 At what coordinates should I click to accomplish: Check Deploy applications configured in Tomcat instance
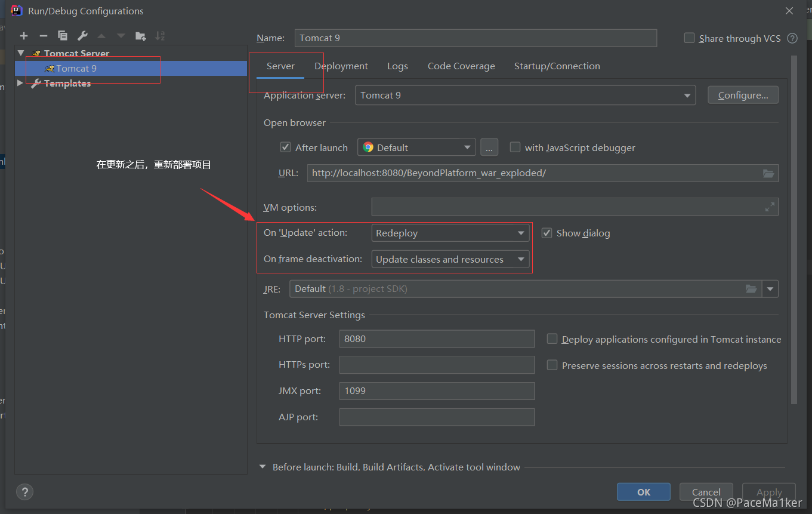tap(552, 339)
